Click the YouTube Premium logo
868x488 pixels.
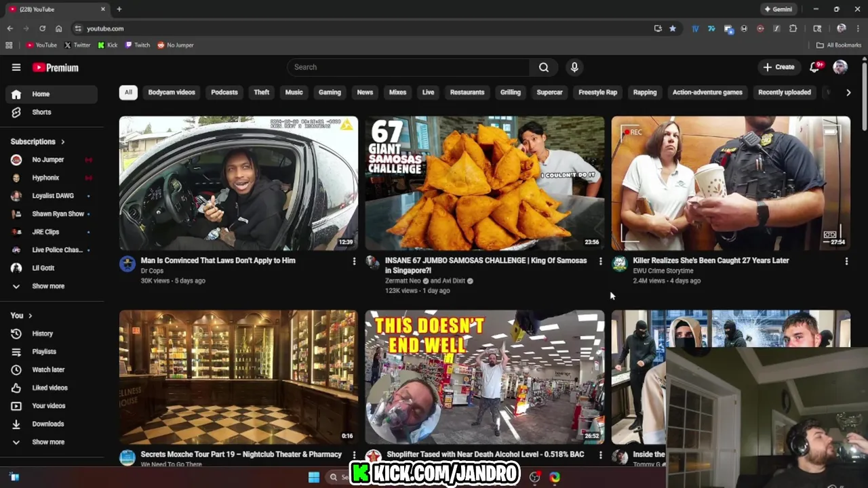pos(56,67)
